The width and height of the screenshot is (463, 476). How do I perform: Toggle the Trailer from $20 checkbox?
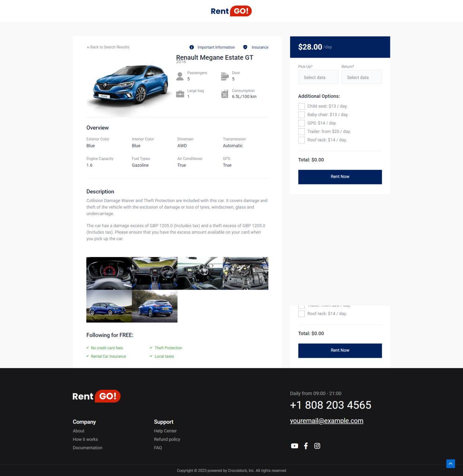click(301, 132)
